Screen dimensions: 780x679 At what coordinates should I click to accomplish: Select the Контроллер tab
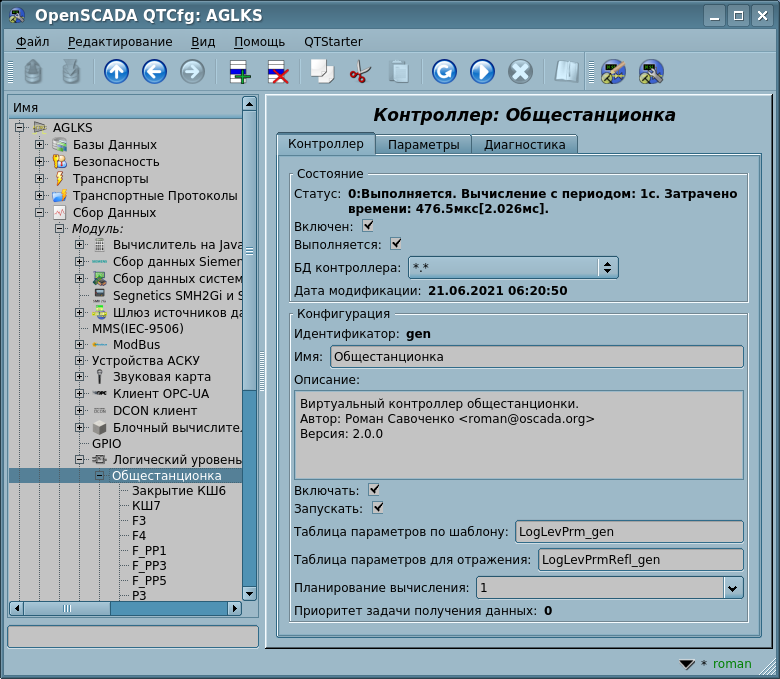point(326,144)
